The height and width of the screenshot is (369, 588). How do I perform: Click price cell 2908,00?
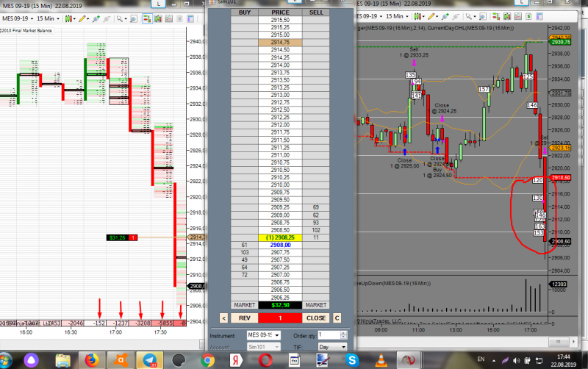point(280,245)
